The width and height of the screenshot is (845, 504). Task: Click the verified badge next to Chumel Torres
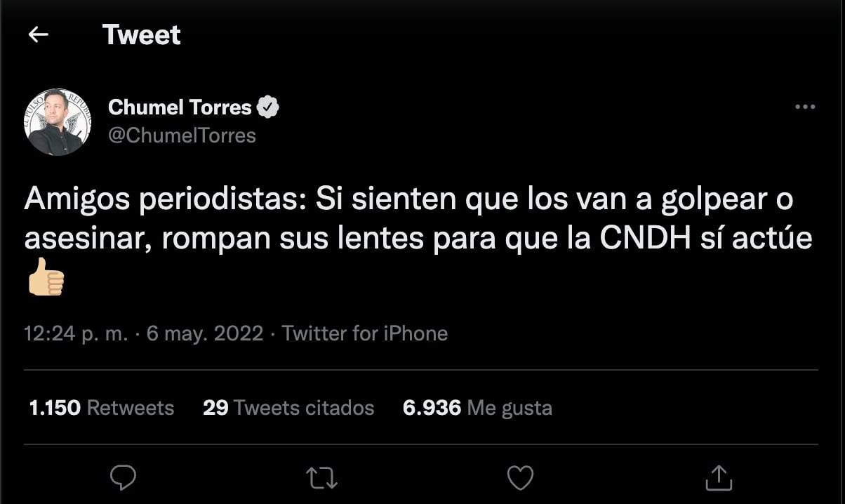[269, 107]
